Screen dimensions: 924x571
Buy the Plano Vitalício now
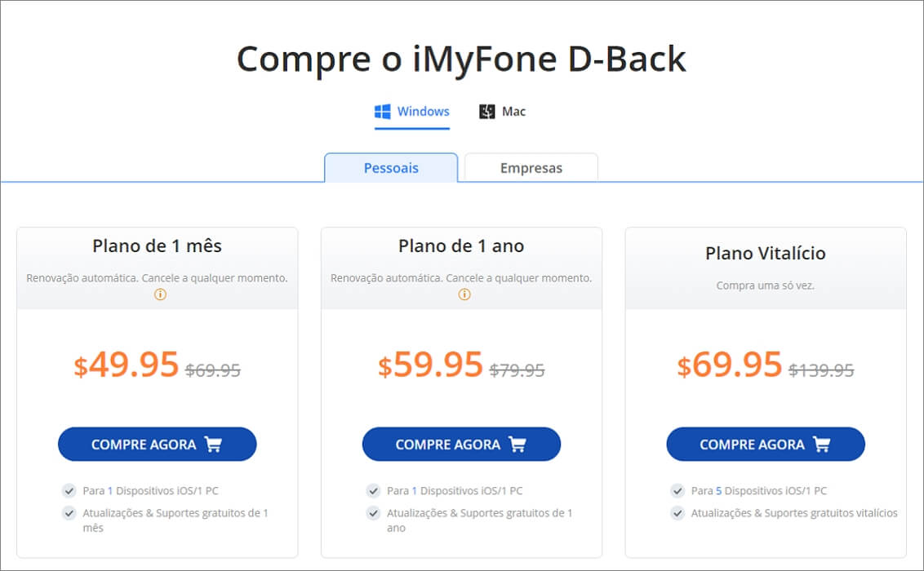pyautogui.click(x=766, y=445)
